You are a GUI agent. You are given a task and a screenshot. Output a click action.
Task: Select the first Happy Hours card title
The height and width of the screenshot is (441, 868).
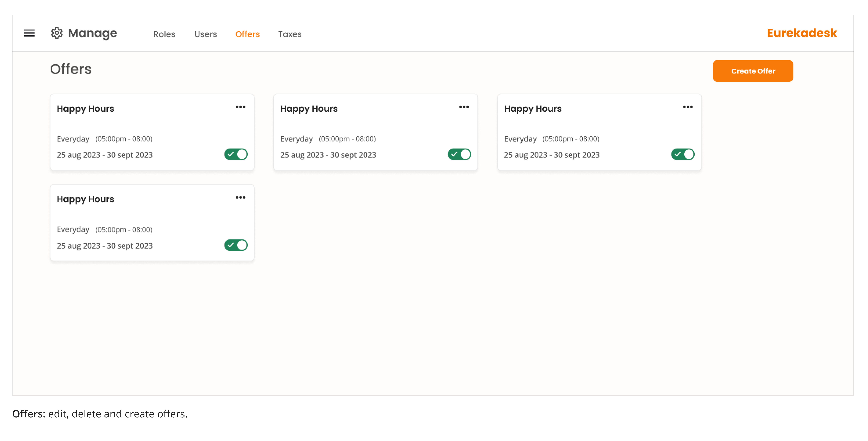[85, 109]
